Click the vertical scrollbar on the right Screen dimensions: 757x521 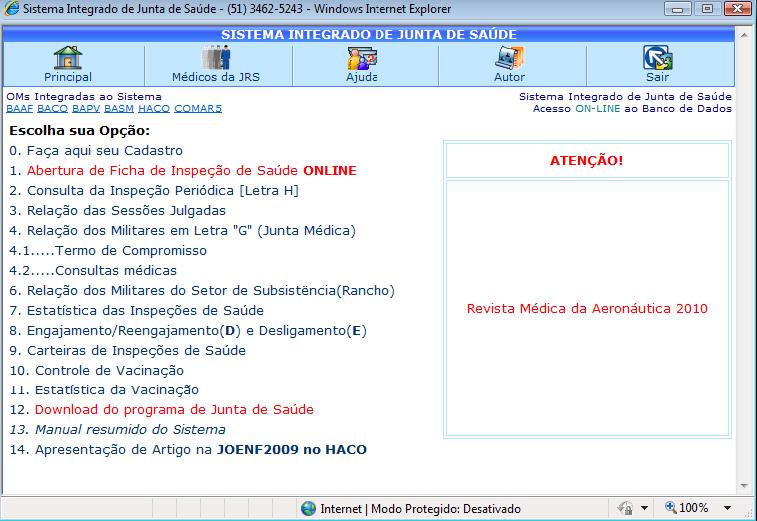745,260
